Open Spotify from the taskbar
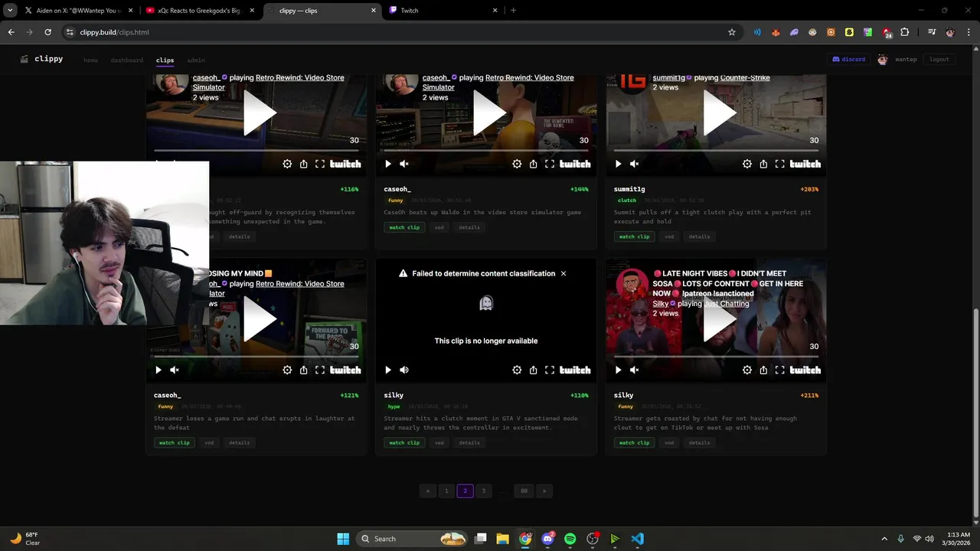Viewport: 980px width, 551px height. [570, 539]
